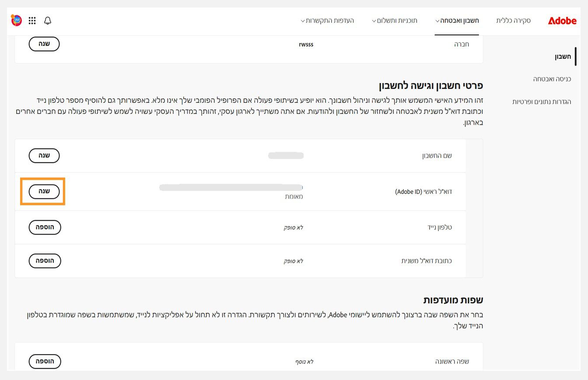This screenshot has width=588, height=380.
Task: Click the profile avatar icon
Action: [16, 20]
